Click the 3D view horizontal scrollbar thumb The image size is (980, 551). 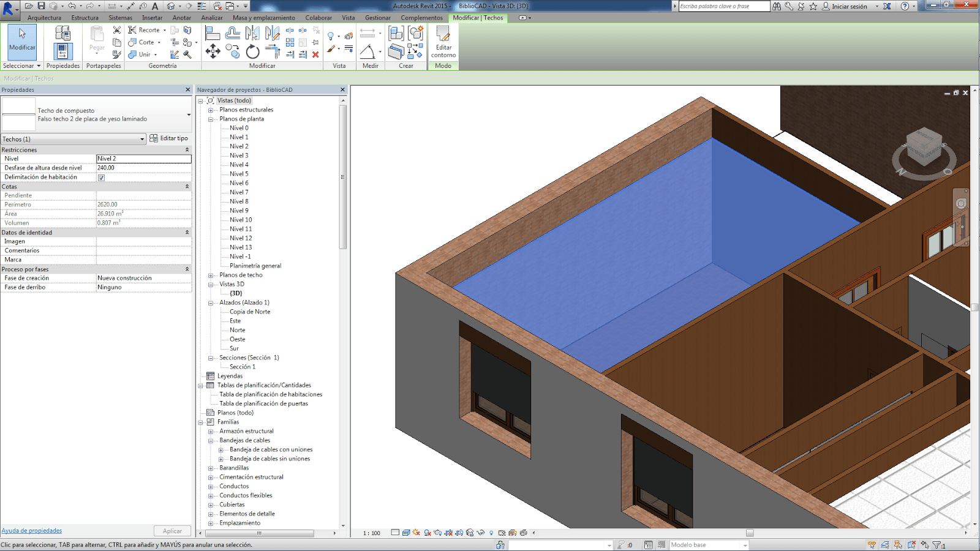tap(750, 533)
